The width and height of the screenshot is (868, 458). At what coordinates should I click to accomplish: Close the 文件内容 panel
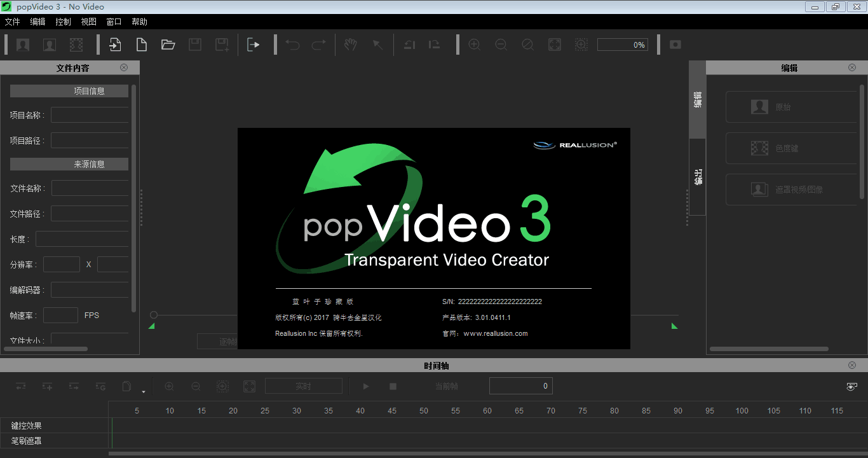tap(124, 67)
